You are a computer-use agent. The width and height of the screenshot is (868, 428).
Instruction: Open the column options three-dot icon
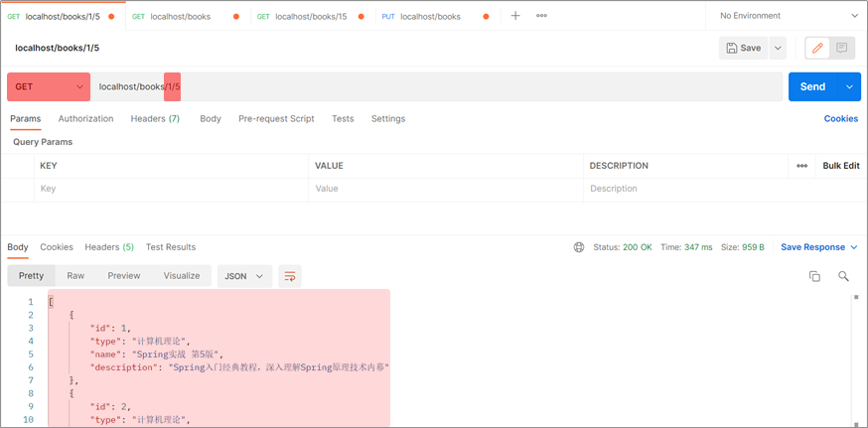pyautogui.click(x=801, y=166)
